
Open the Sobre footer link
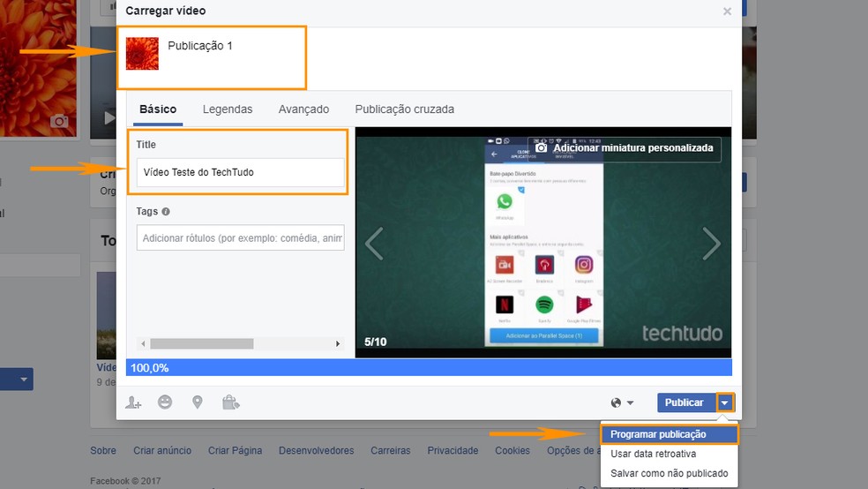pos(103,451)
